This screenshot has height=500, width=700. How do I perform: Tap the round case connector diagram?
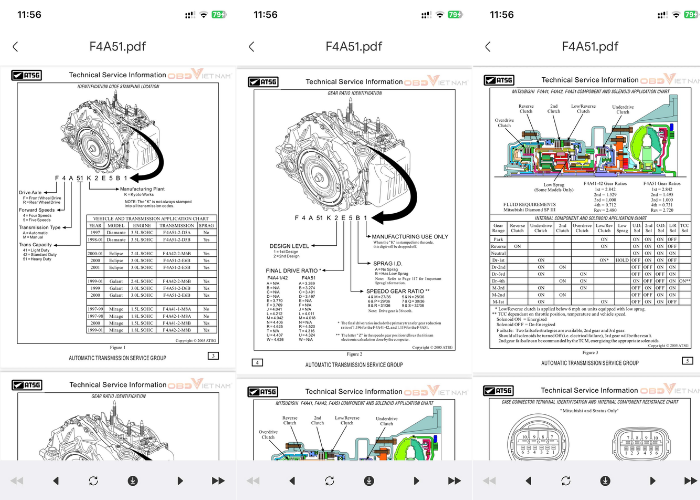[538, 437]
